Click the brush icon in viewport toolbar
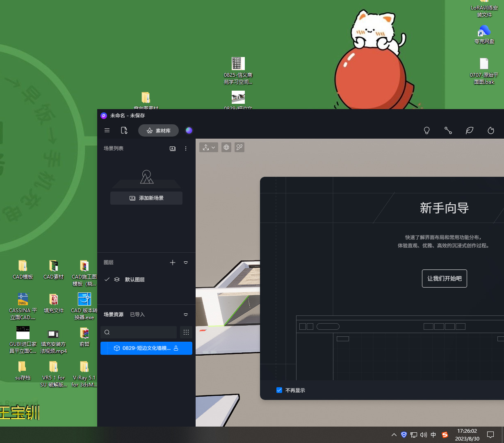 [x=239, y=147]
